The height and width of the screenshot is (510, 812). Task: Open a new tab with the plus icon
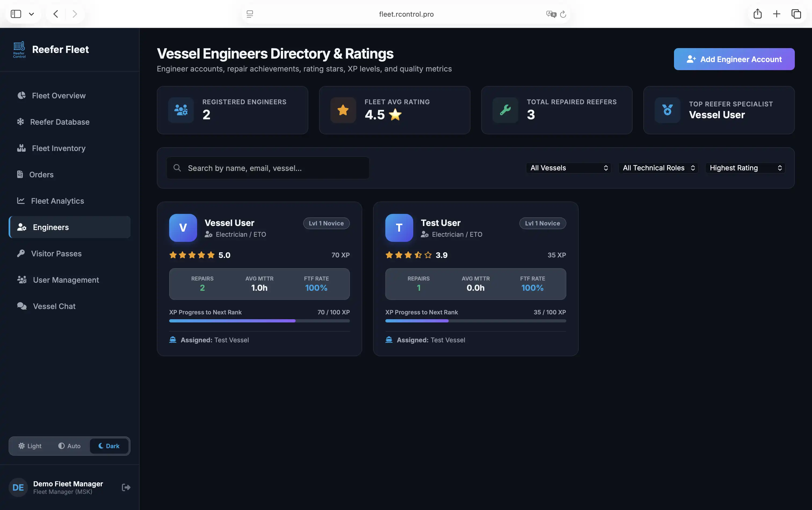coord(777,14)
